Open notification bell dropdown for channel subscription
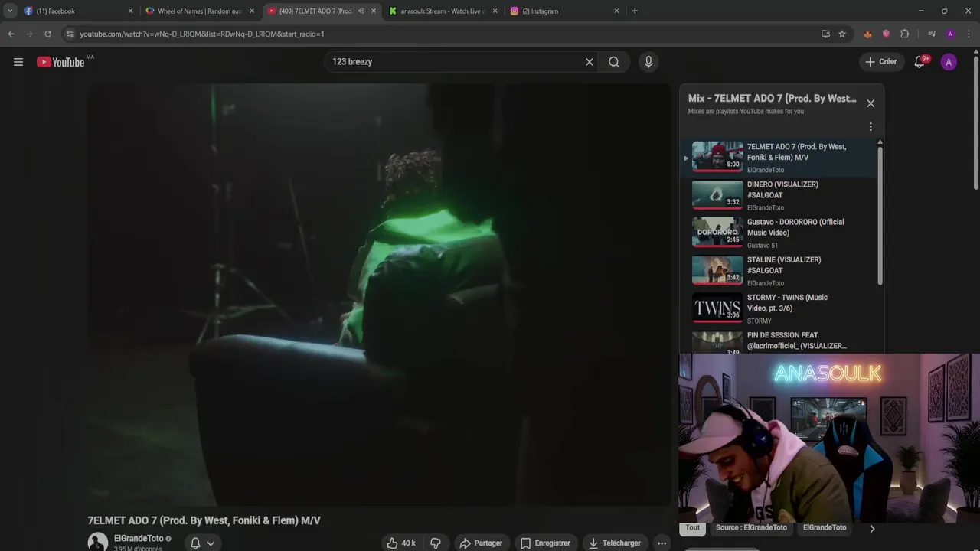 tap(202, 543)
